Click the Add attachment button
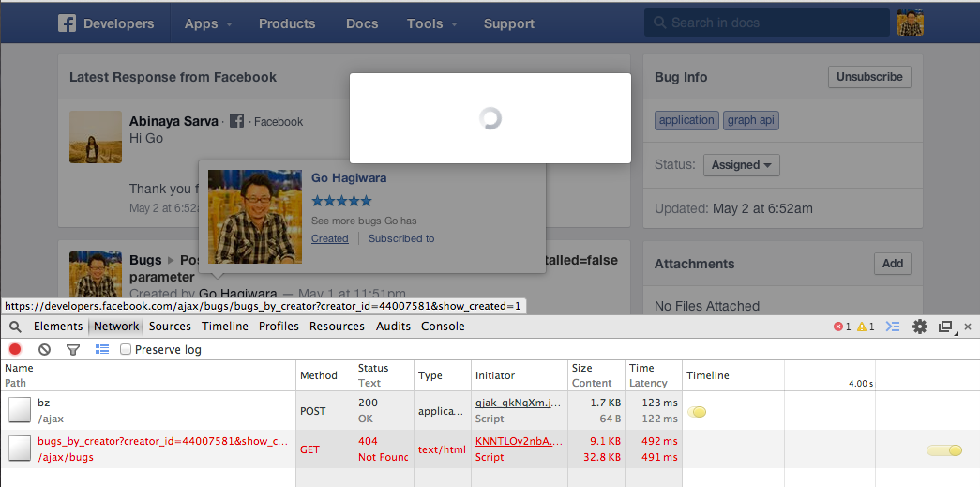The height and width of the screenshot is (487, 980). (893, 263)
